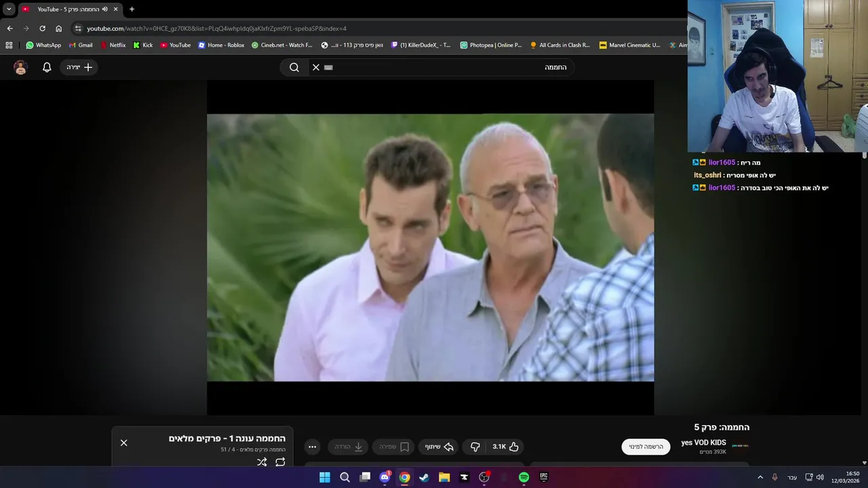This screenshot has height=488, width=868.
Task: Open Discord from the taskbar
Action: 384,477
